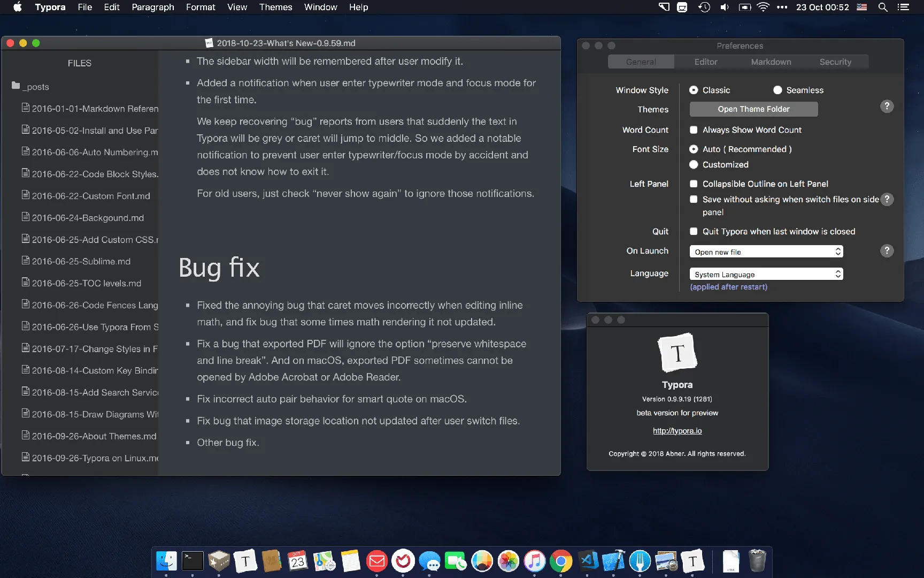Open the On Launch dropdown menu
This screenshot has height=578, width=924.
point(766,252)
